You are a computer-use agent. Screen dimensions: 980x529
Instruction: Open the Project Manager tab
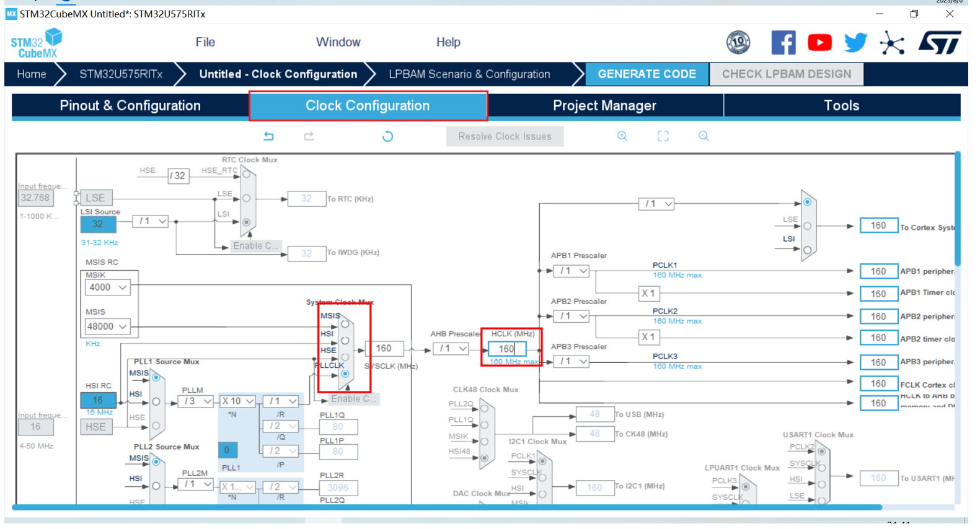(x=604, y=106)
